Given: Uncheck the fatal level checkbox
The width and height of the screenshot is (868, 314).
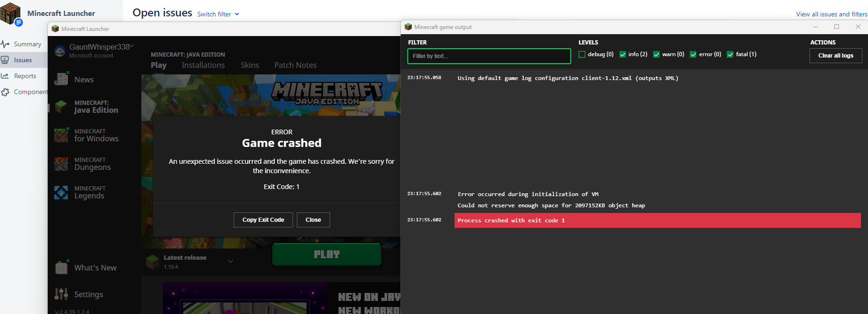Looking at the screenshot, I should pos(730,54).
